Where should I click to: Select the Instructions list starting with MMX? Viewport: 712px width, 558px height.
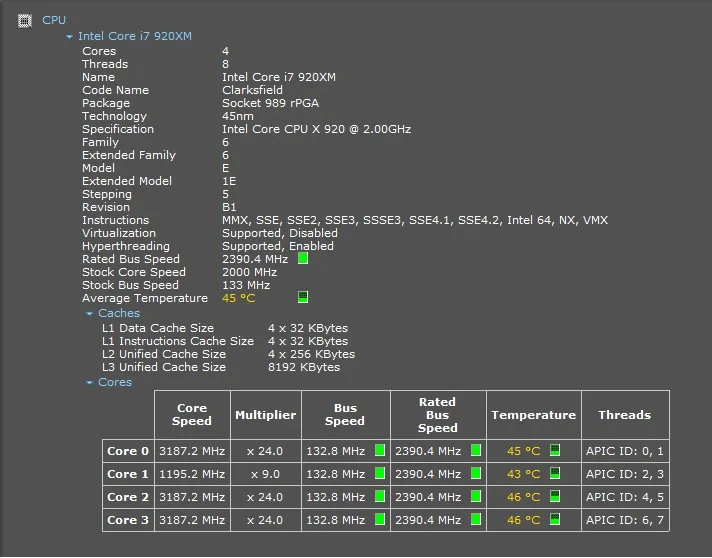(415, 220)
